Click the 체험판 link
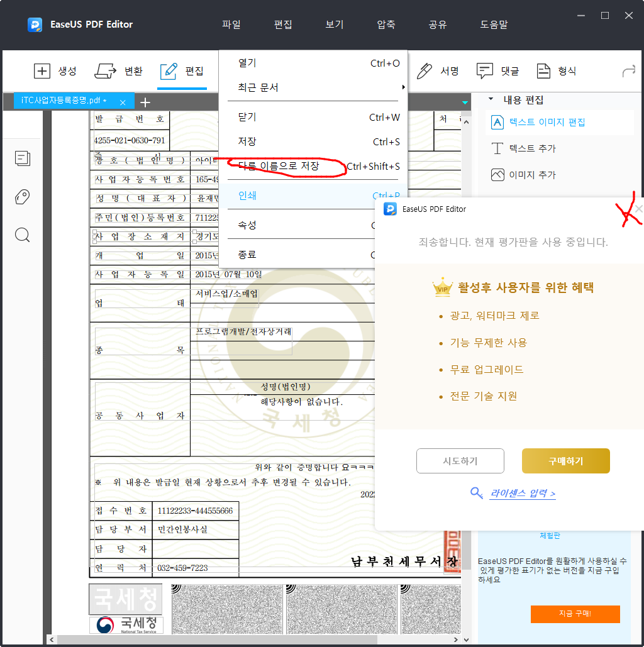 pyautogui.click(x=550, y=536)
